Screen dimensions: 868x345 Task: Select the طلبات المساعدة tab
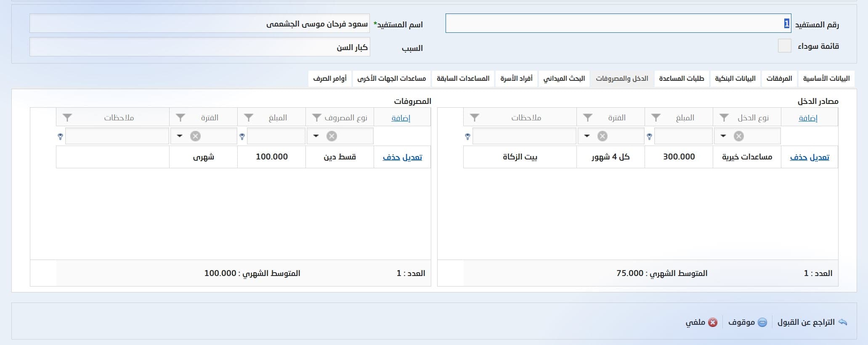[x=682, y=79]
